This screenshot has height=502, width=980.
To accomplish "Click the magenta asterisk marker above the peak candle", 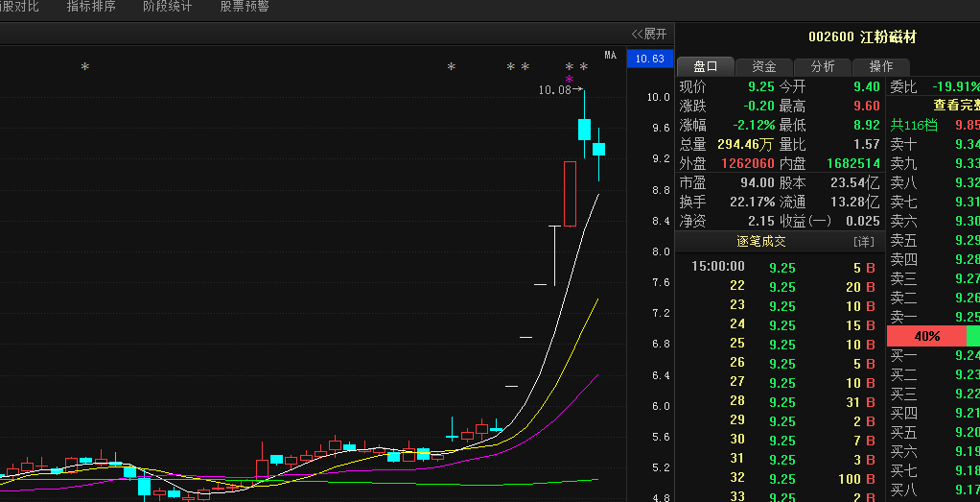I will point(570,80).
